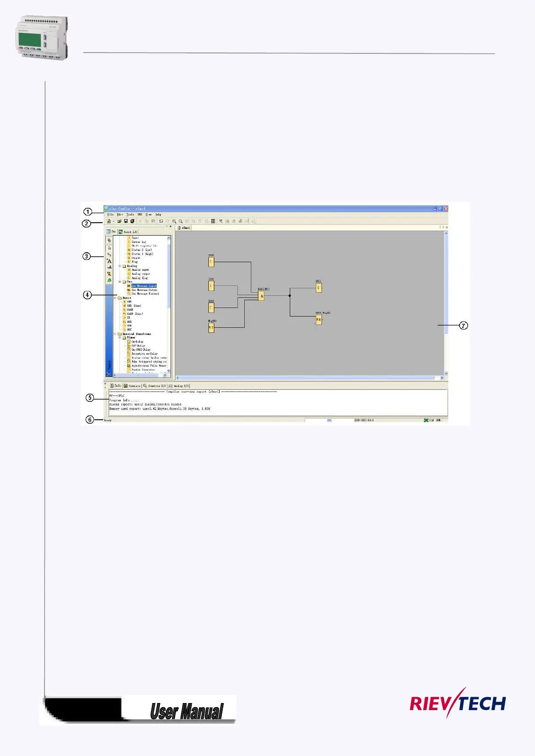This screenshot has width=535, height=756.
Task: Collapse the Basic folder in tree
Action: [115, 298]
